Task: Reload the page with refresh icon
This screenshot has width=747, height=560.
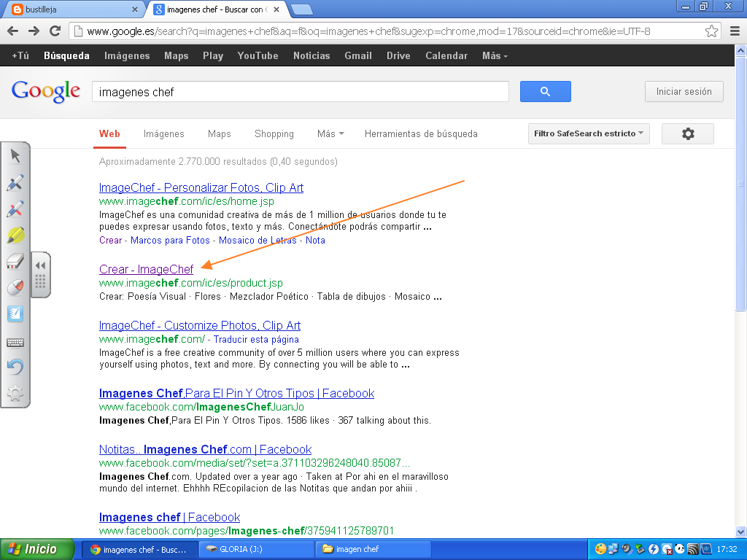Action: point(55,31)
